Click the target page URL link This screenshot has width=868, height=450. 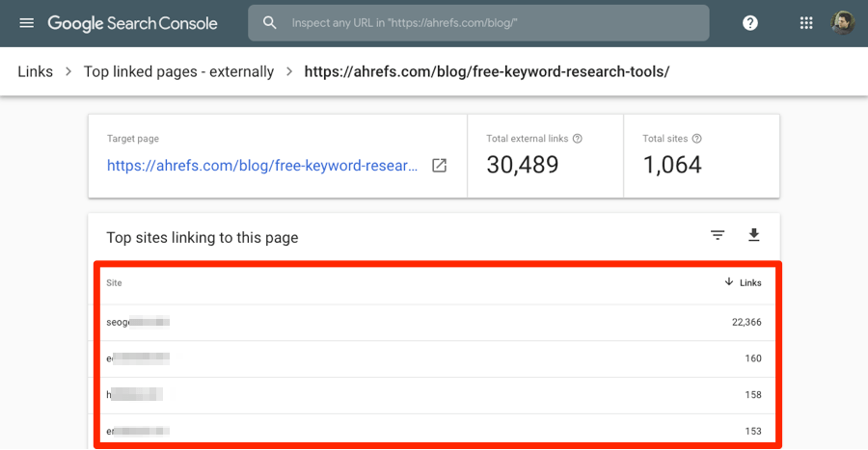[x=262, y=166]
